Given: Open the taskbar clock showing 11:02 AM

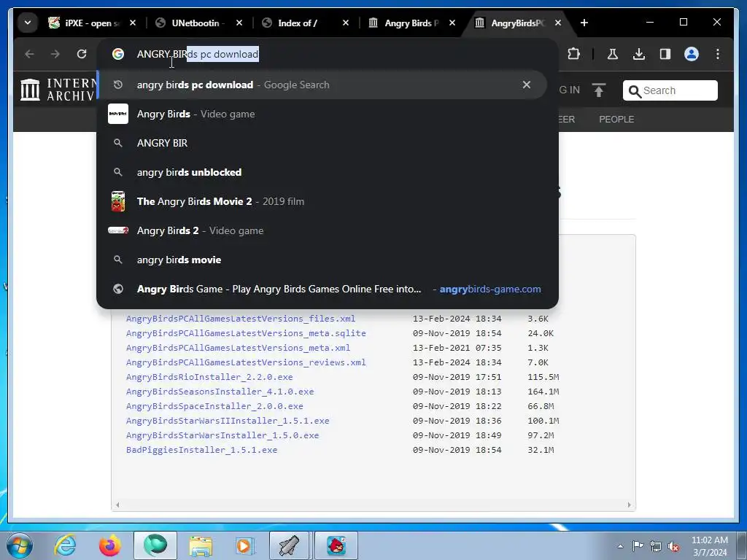Looking at the screenshot, I should pyautogui.click(x=710, y=546).
